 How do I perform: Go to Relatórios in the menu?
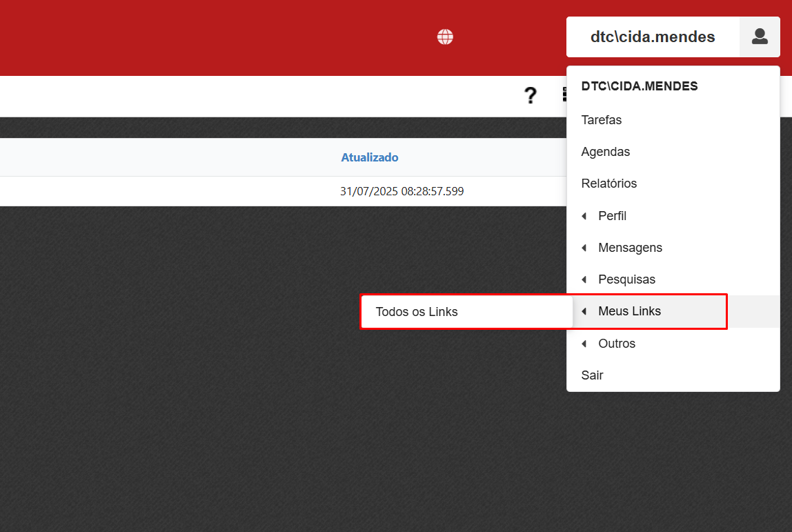[609, 184]
